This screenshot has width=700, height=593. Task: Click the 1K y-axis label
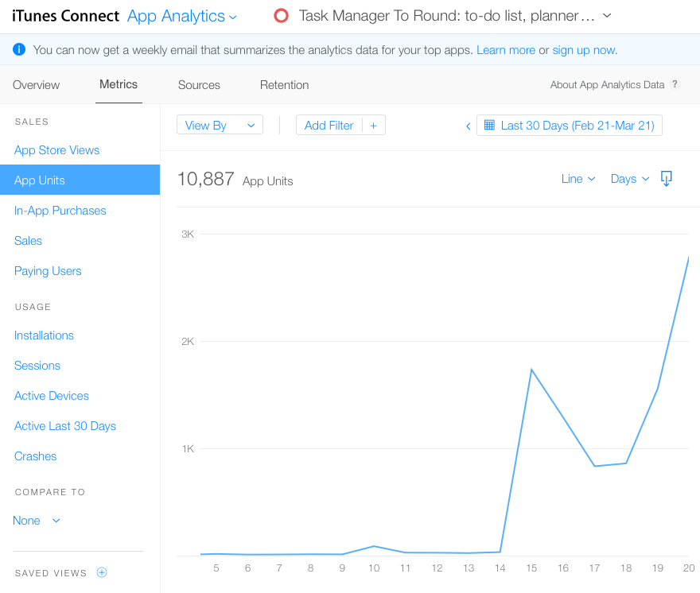click(x=188, y=449)
